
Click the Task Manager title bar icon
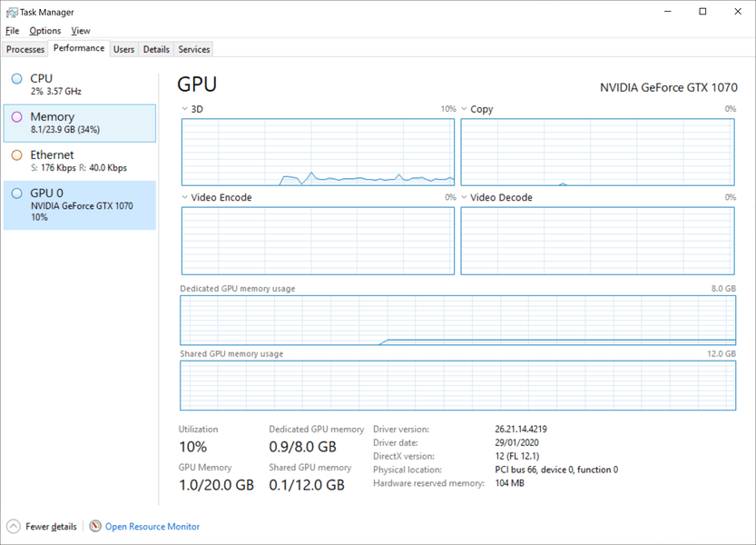click(12, 13)
